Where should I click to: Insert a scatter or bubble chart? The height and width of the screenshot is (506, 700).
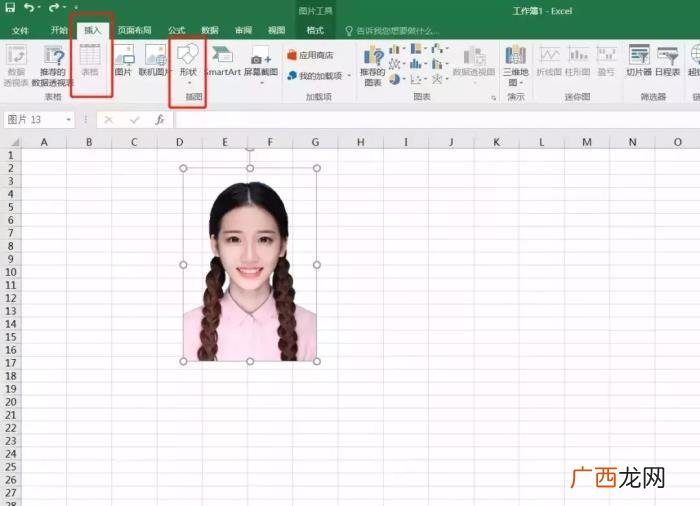point(418,79)
